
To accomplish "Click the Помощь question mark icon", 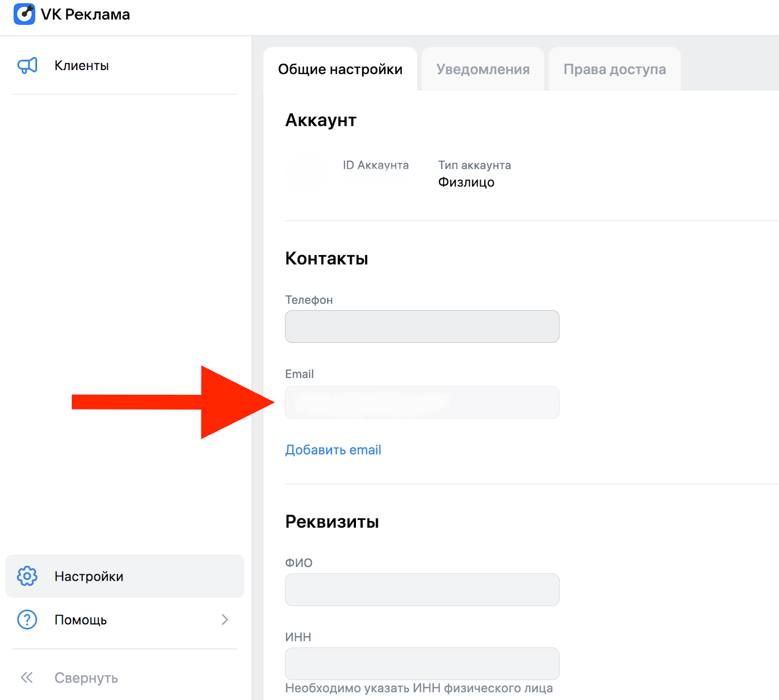I will [27, 620].
